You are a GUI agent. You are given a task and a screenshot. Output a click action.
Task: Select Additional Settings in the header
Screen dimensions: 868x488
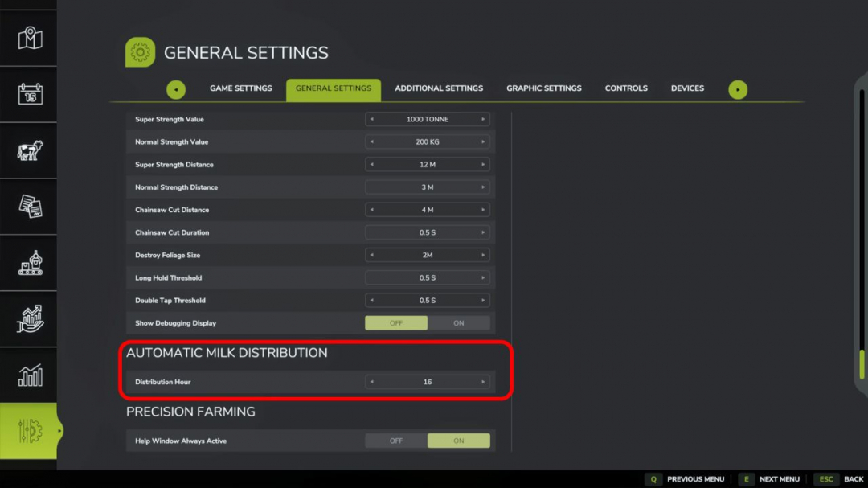pos(439,88)
